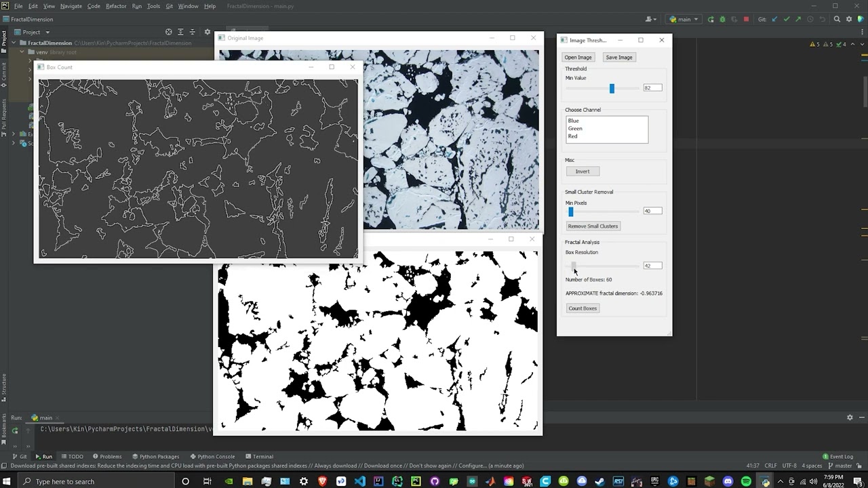This screenshot has width=868, height=488.
Task: Click the read-only lock icon in status bar
Action: pos(859,466)
